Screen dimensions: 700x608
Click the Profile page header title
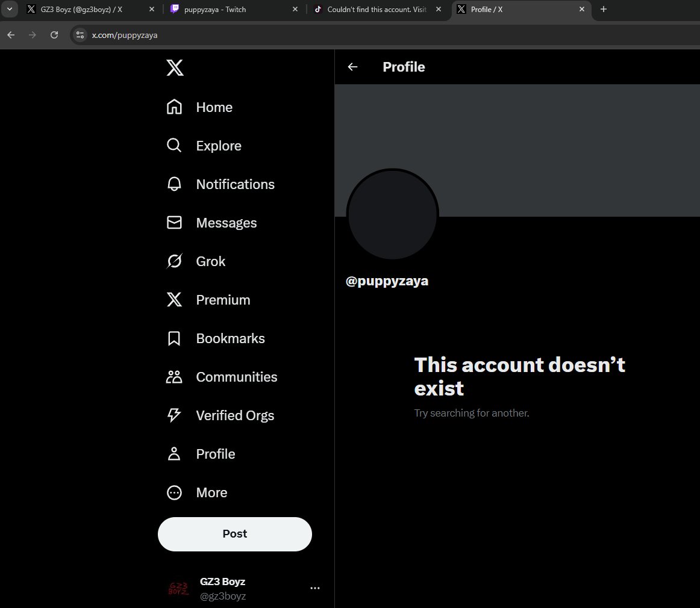(404, 67)
